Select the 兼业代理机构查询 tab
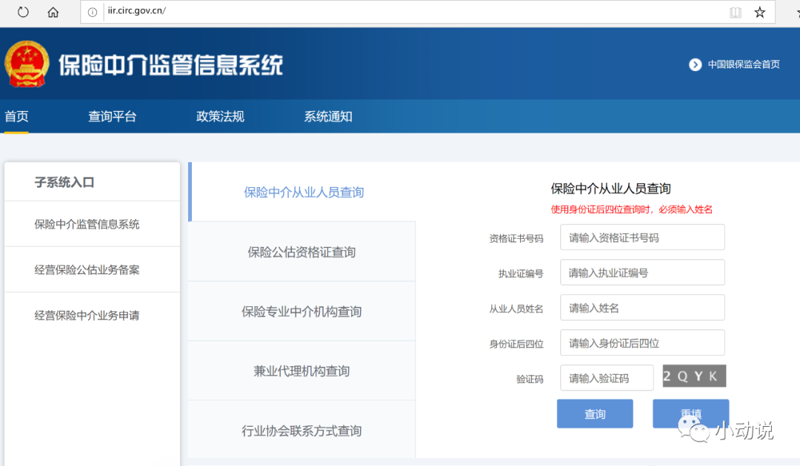This screenshot has width=800, height=466. tap(302, 371)
